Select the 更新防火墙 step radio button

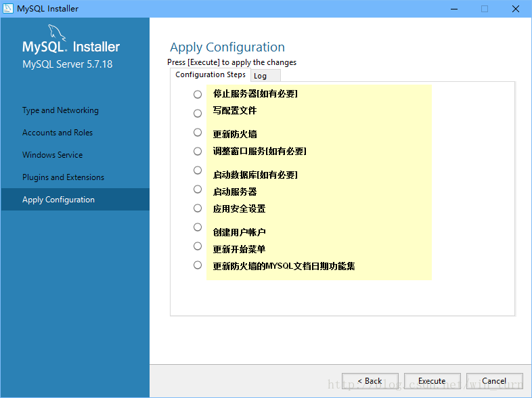[198, 132]
